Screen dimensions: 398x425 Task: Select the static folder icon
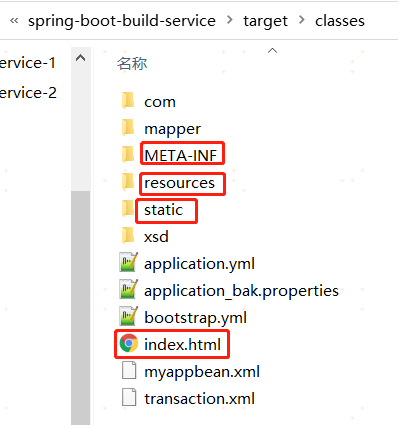128,209
